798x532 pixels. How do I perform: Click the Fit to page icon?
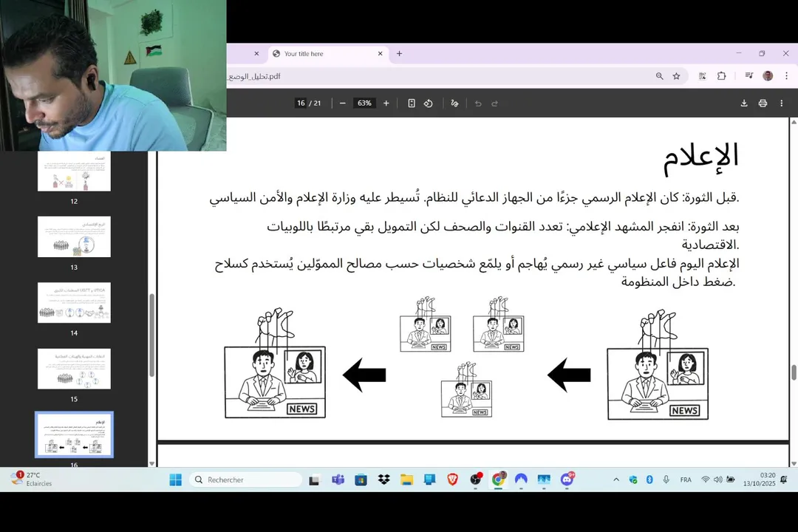[x=412, y=103]
